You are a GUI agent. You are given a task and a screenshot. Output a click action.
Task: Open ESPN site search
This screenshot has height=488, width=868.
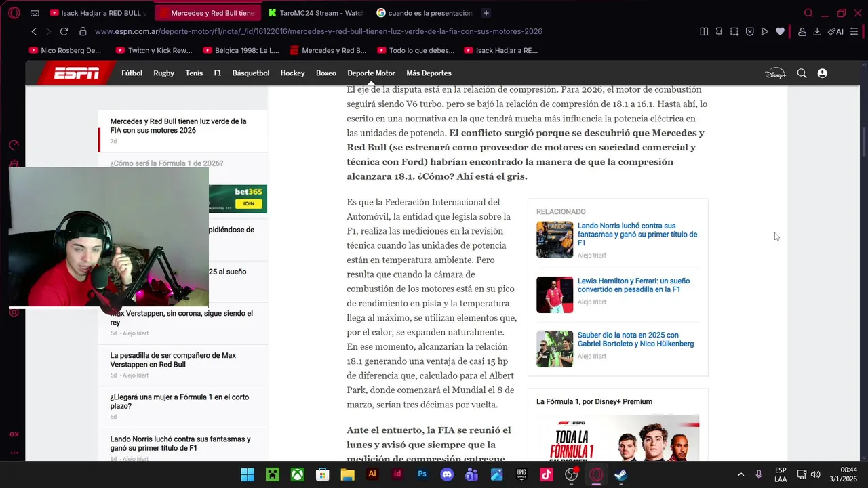pos(802,73)
